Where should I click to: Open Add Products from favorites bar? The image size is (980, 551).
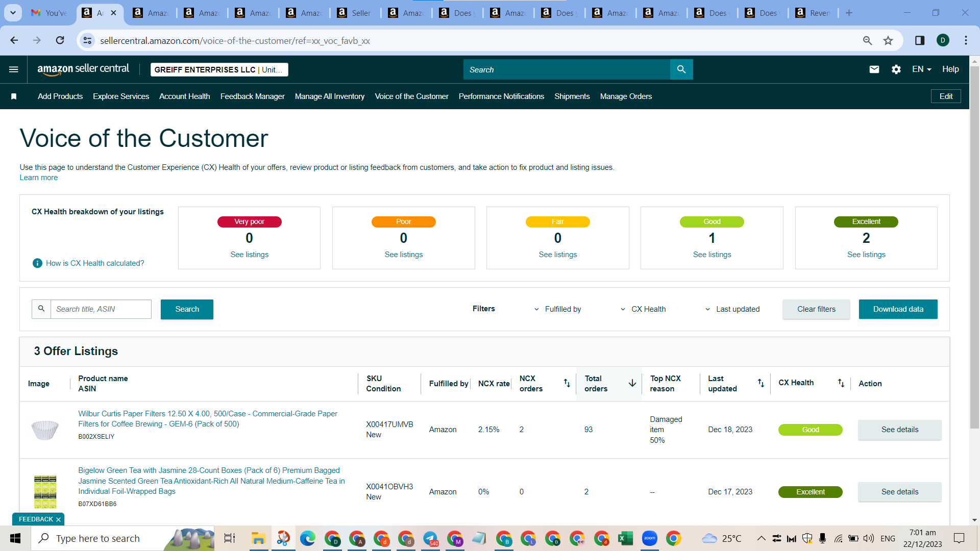pos(60,96)
